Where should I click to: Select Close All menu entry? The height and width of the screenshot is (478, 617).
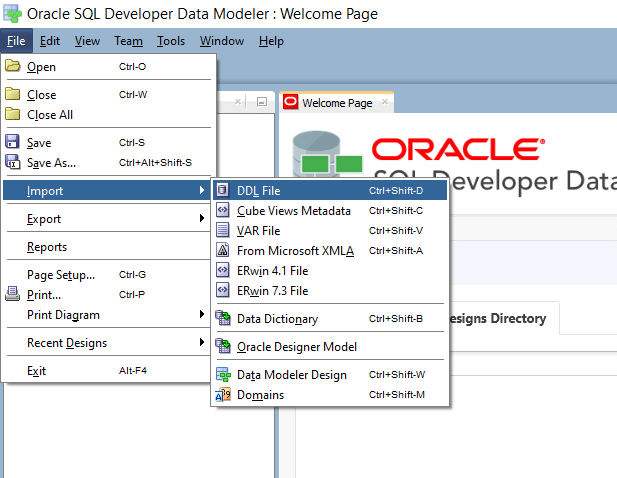tap(107, 114)
